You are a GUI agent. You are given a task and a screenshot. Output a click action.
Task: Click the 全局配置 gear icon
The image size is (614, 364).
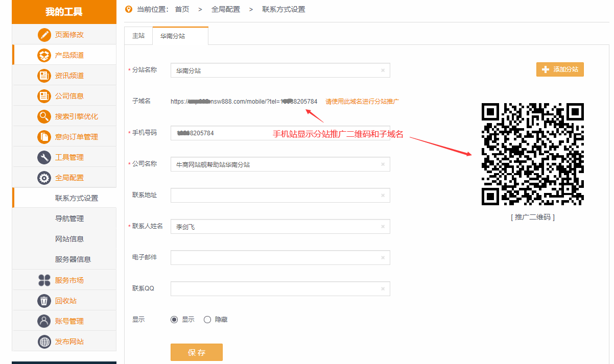(x=44, y=178)
